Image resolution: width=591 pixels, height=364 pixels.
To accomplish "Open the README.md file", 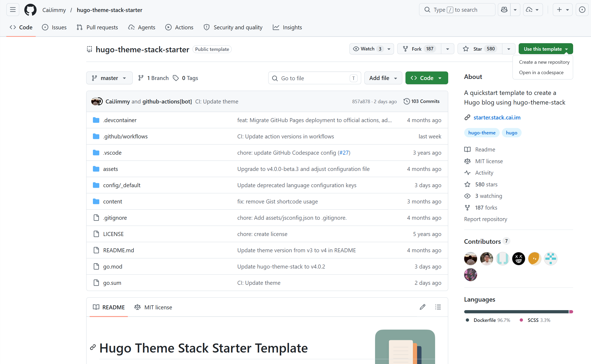I will pos(119,250).
